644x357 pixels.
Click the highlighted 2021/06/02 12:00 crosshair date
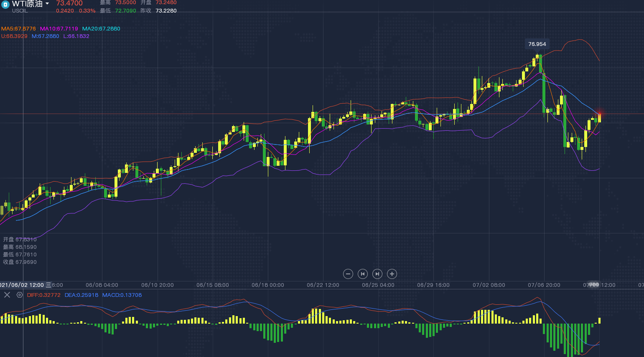(23, 285)
